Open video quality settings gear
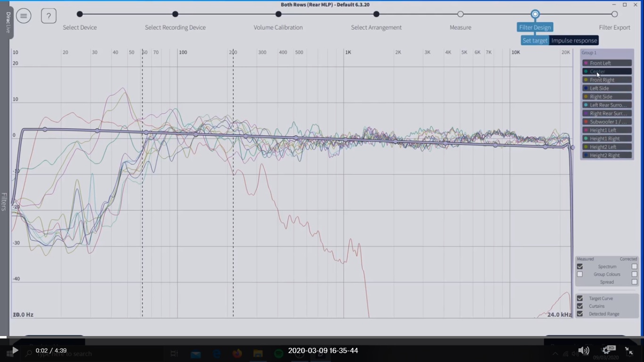This screenshot has height=362, width=644. coord(607,350)
